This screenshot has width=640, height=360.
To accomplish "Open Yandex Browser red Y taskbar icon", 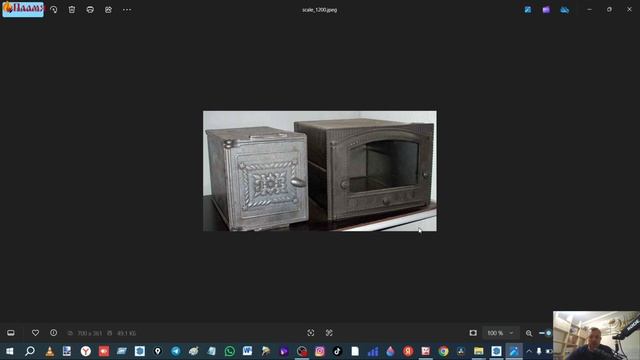I will tap(86, 351).
